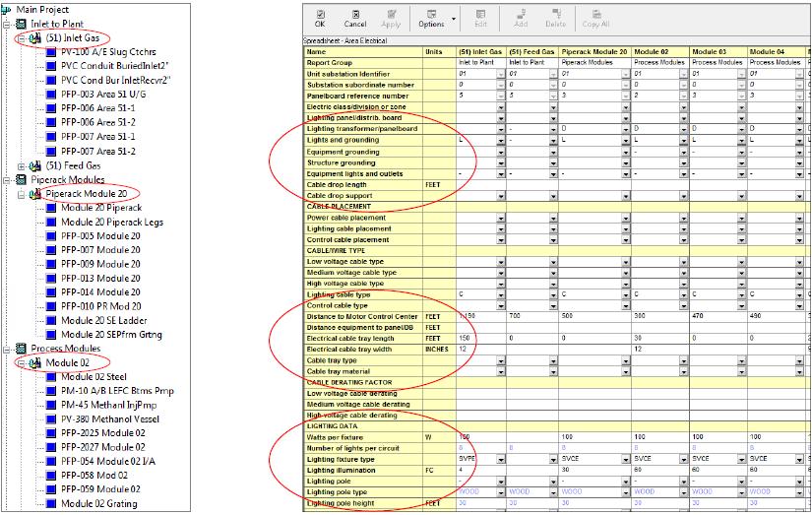This screenshot has width=812, height=515.
Task: Select PFP-2025 Module 02 icon
Action: (x=51, y=433)
